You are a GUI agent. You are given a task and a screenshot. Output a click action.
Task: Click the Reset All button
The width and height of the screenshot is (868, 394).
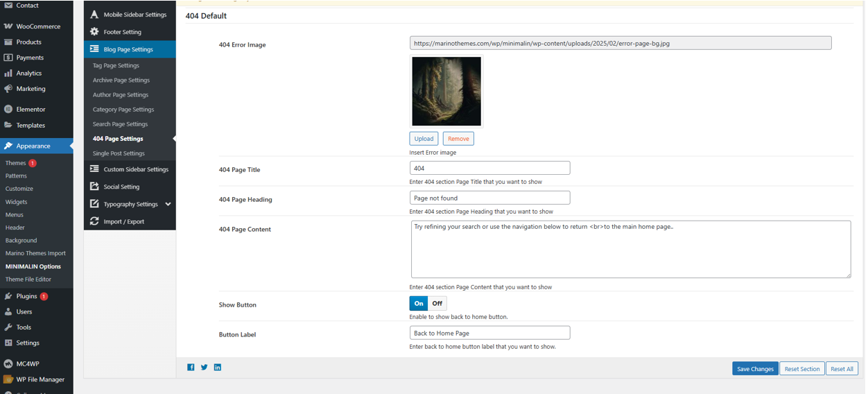click(x=842, y=369)
